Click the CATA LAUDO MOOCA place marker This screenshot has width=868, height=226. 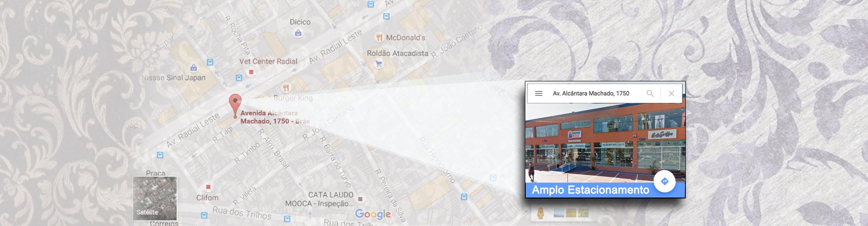click(360, 199)
